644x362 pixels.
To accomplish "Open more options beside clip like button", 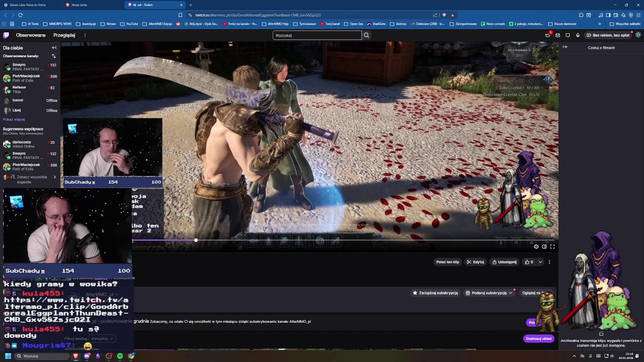I will [x=549, y=262].
